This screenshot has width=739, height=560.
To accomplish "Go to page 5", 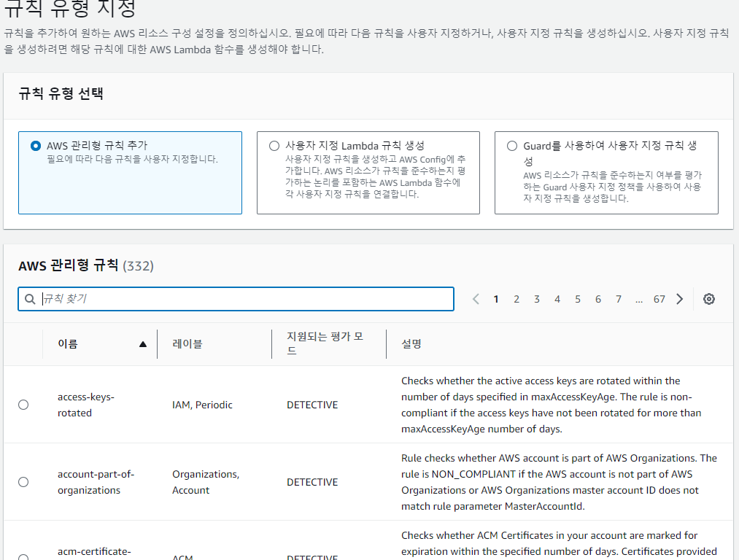I will tap(578, 299).
